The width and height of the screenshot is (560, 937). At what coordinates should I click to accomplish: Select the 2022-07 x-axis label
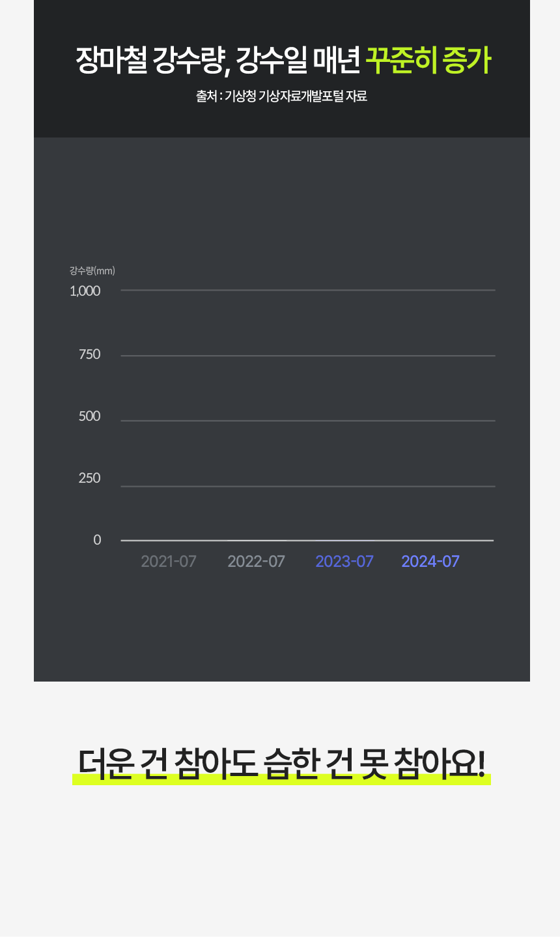click(x=256, y=561)
